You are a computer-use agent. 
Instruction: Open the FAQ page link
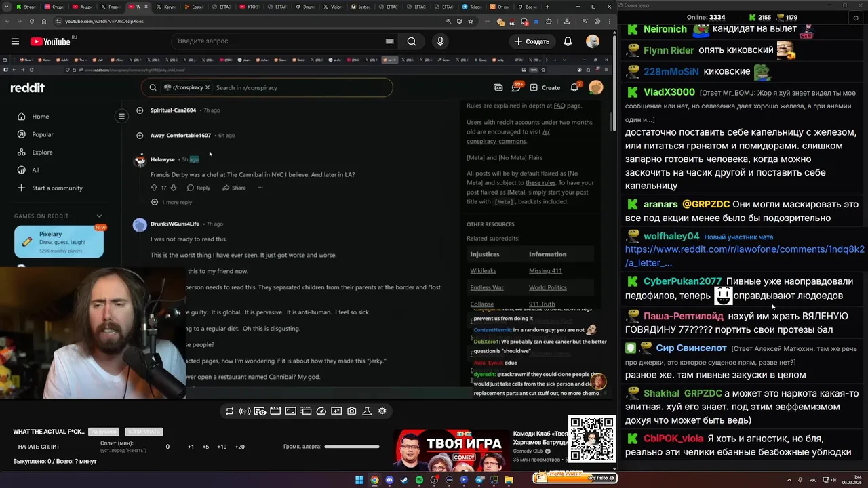click(x=559, y=106)
